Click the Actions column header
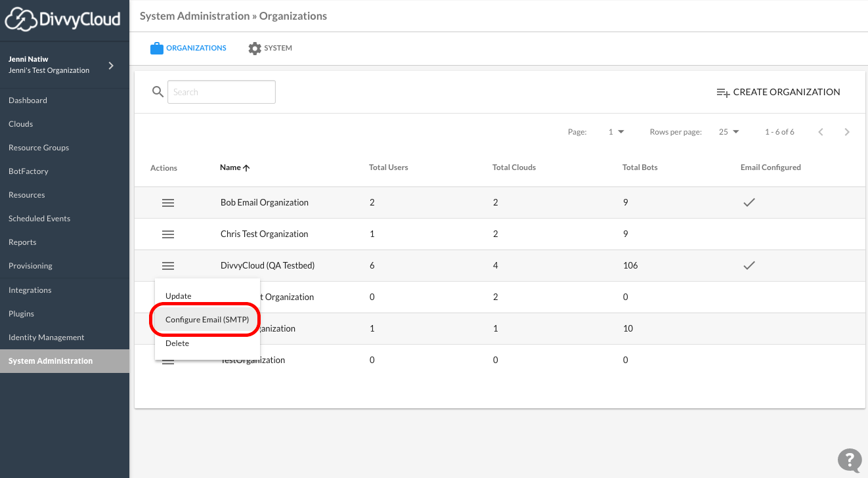The height and width of the screenshot is (478, 868). pos(163,168)
